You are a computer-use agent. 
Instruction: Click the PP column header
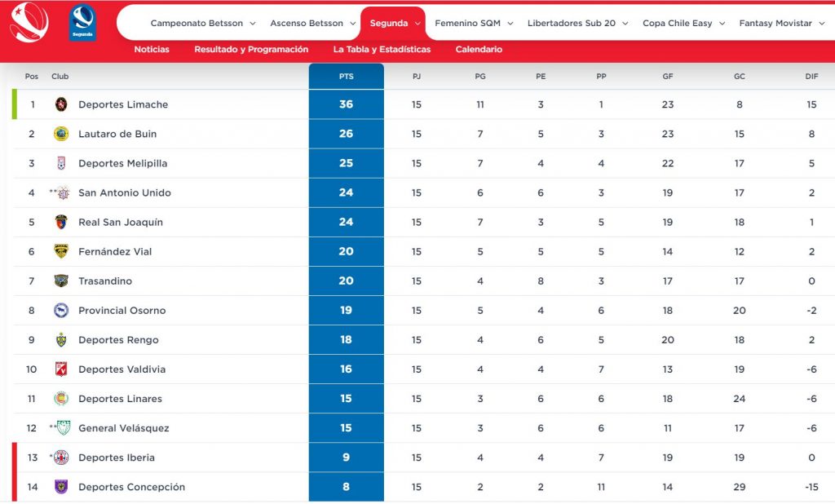[x=601, y=77]
